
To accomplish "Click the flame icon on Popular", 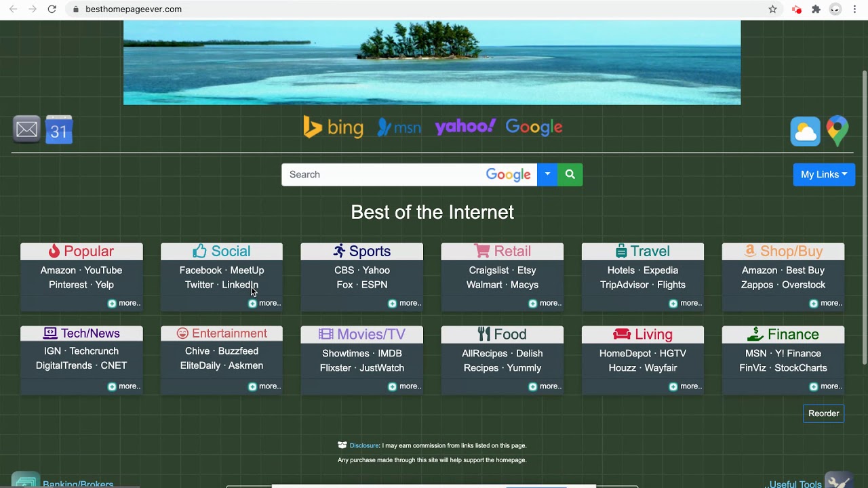I will pyautogui.click(x=54, y=251).
